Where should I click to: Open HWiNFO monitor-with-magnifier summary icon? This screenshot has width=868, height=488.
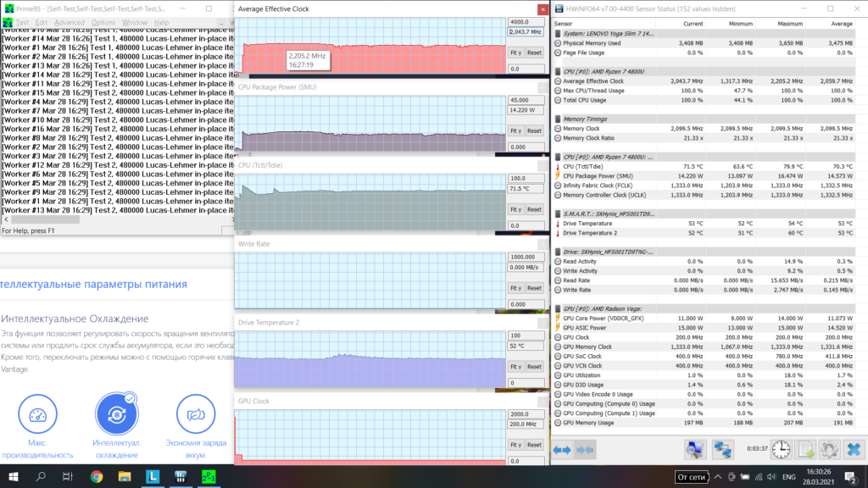[695, 449]
